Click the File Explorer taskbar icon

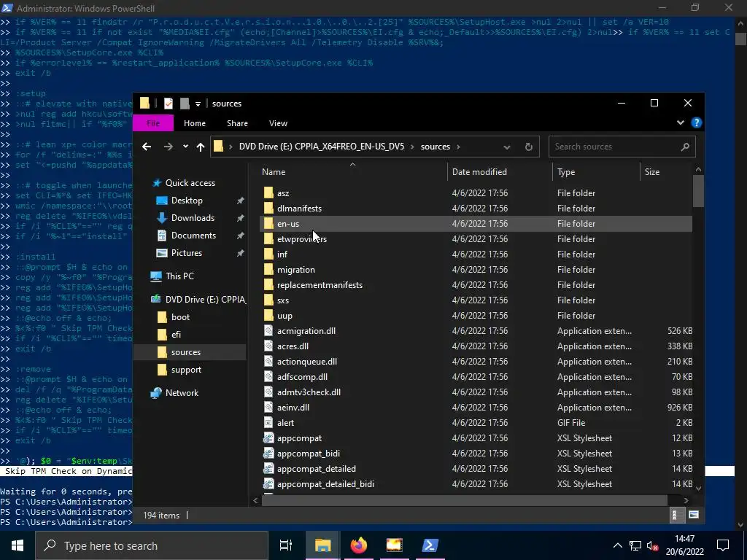pos(322,545)
